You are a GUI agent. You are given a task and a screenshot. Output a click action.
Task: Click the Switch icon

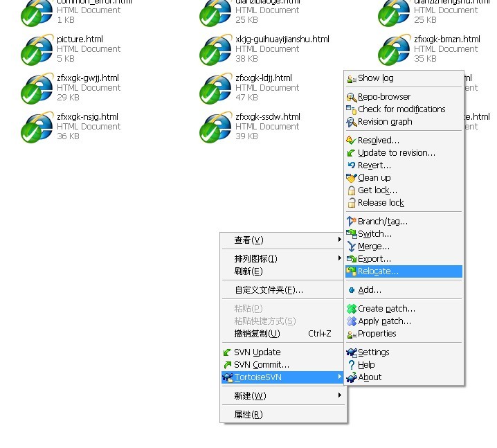[x=352, y=234]
